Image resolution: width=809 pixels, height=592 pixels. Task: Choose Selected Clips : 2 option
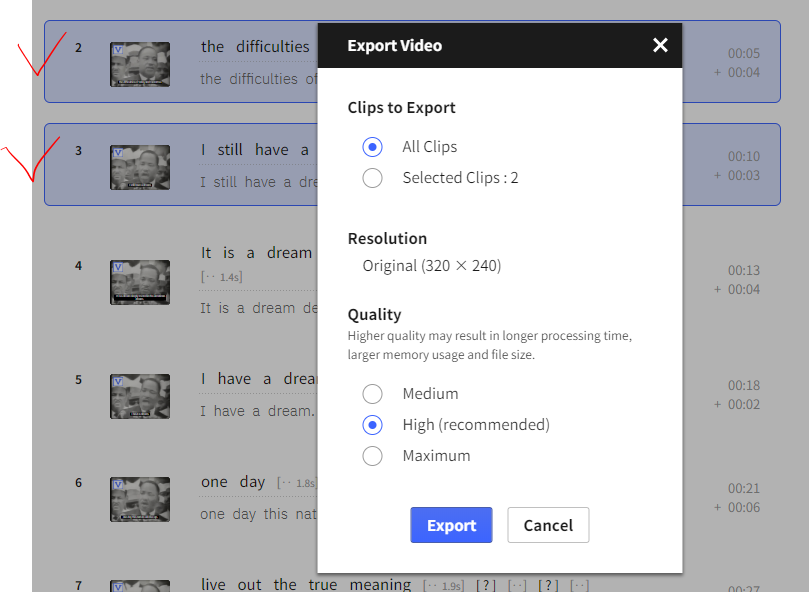pyautogui.click(x=373, y=178)
